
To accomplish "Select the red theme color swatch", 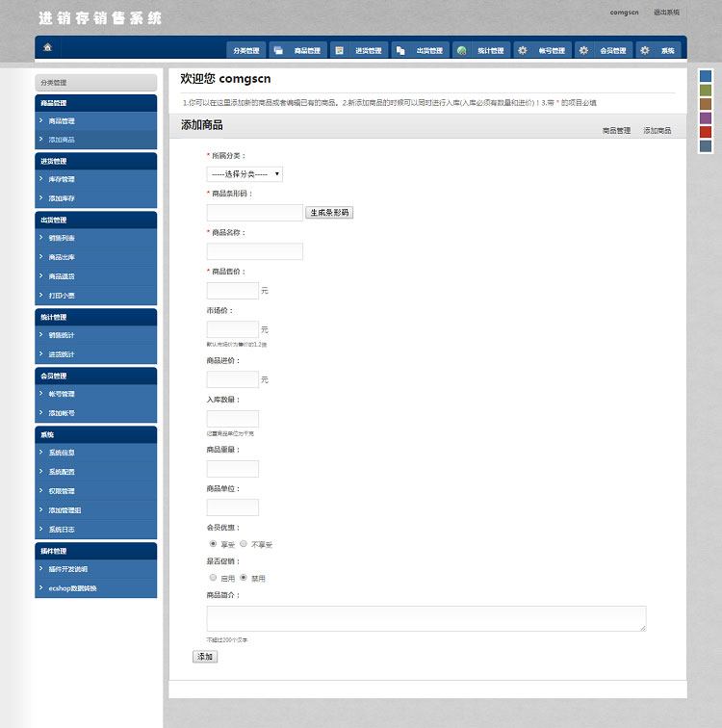I will coord(706,132).
